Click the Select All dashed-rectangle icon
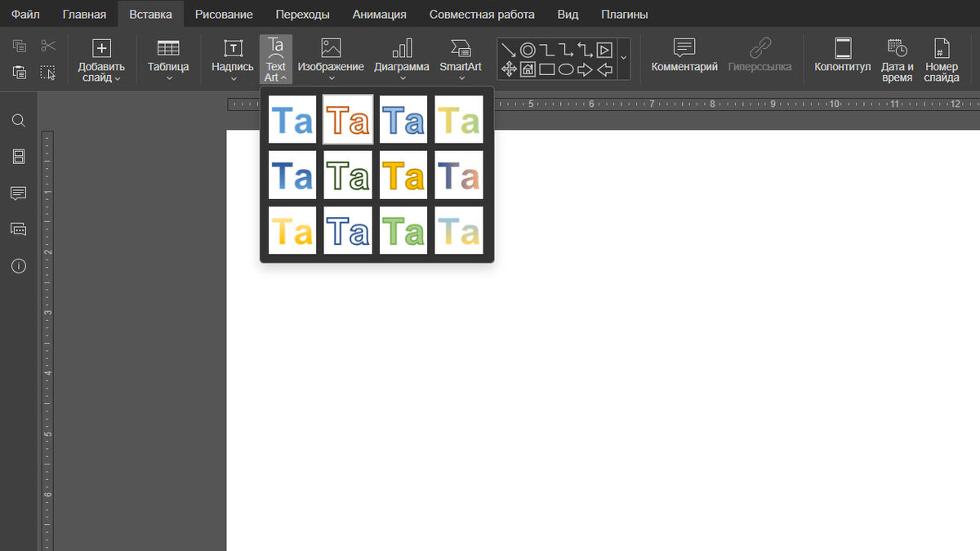 pos(48,73)
